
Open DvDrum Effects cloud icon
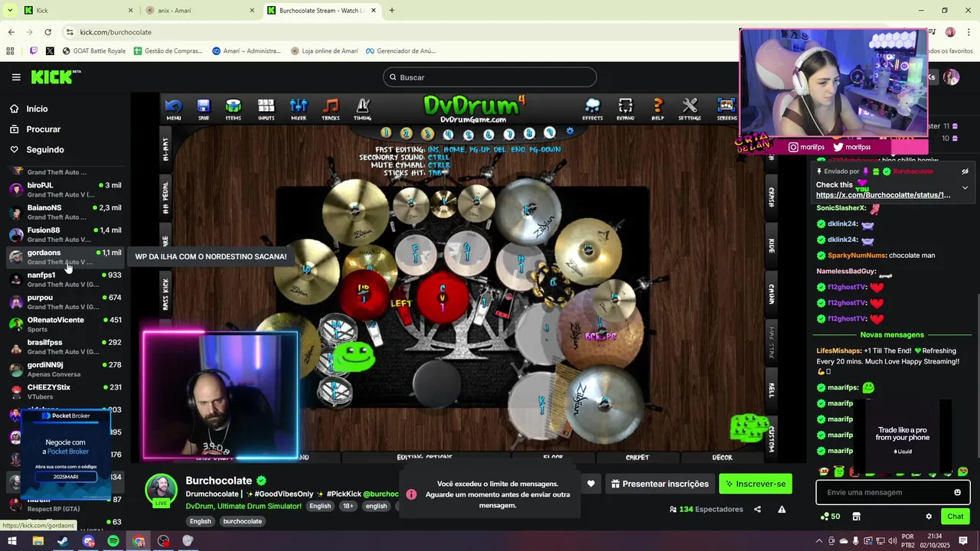click(593, 109)
